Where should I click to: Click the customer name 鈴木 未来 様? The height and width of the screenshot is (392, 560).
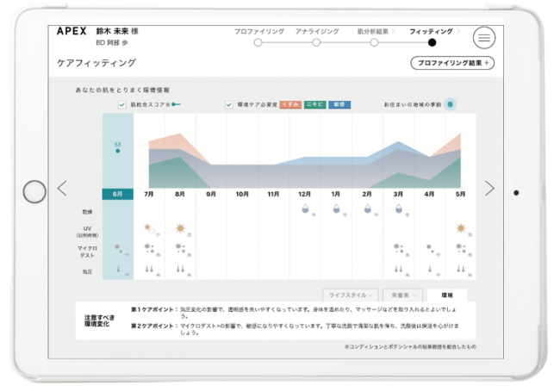click(117, 31)
